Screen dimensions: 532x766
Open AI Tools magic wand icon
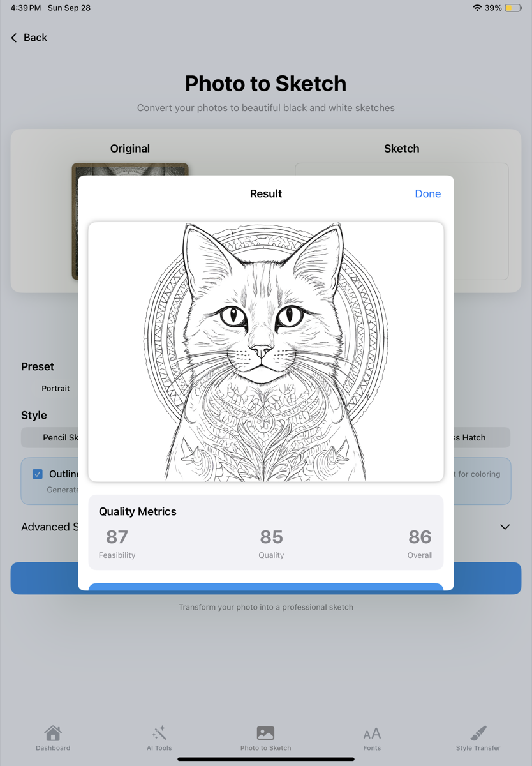[159, 733]
